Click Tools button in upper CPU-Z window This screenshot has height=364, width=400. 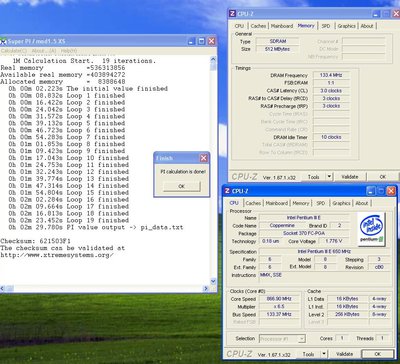(313, 177)
